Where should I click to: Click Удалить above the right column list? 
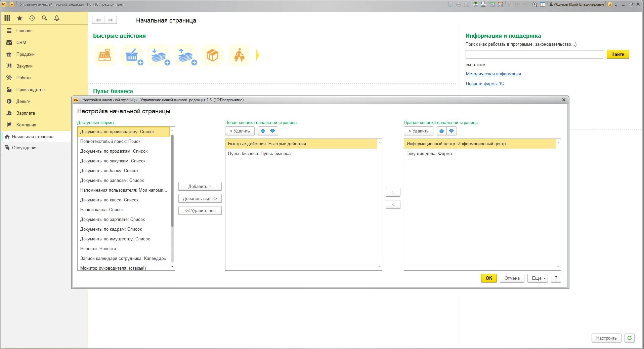[x=419, y=131]
